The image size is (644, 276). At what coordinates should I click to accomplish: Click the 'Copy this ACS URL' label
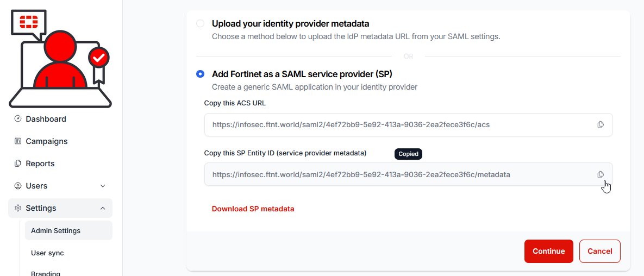(235, 103)
